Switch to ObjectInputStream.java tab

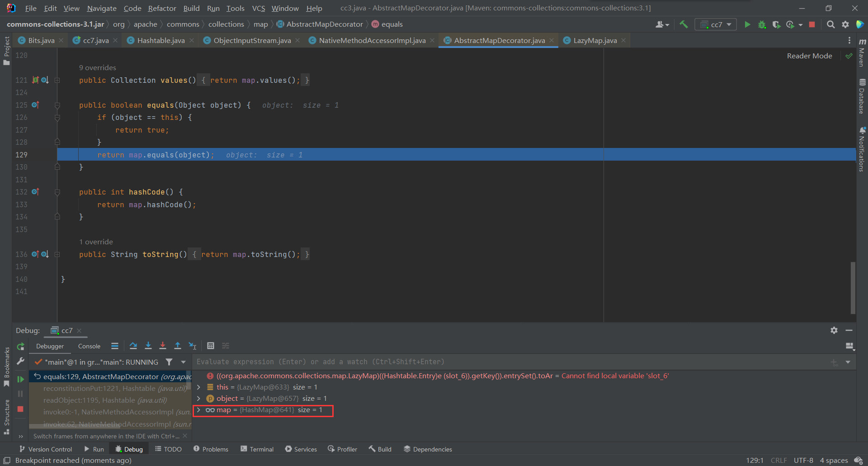click(x=252, y=41)
